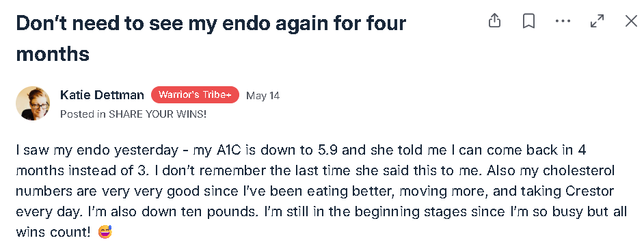This screenshot has height=247, width=644.
Task: Click the post title about seeing endo
Action: point(211,38)
